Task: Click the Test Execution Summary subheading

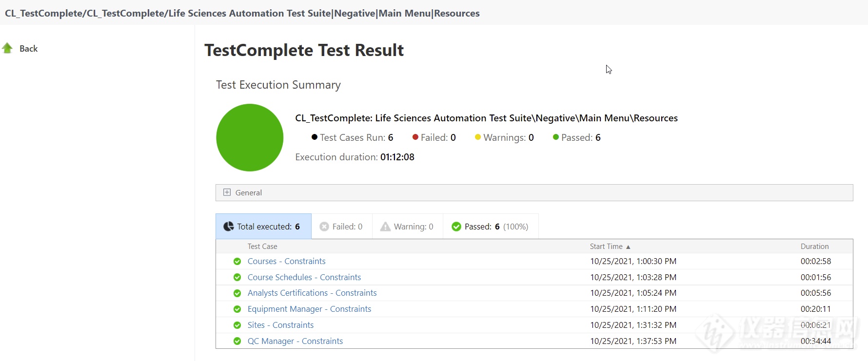Action: tap(278, 85)
